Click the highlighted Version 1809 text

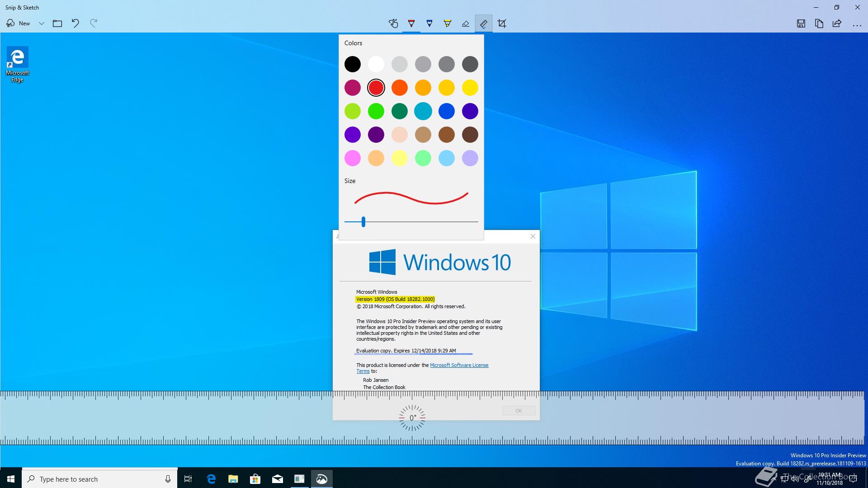395,299
